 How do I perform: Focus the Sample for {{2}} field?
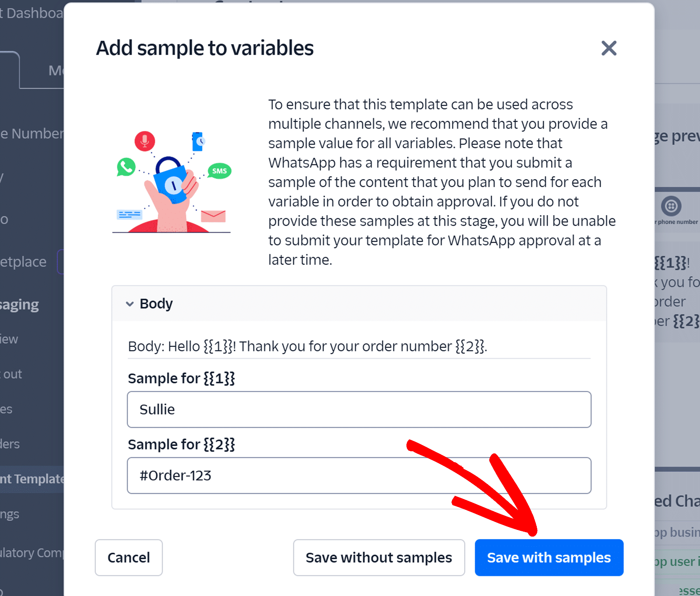coord(359,476)
